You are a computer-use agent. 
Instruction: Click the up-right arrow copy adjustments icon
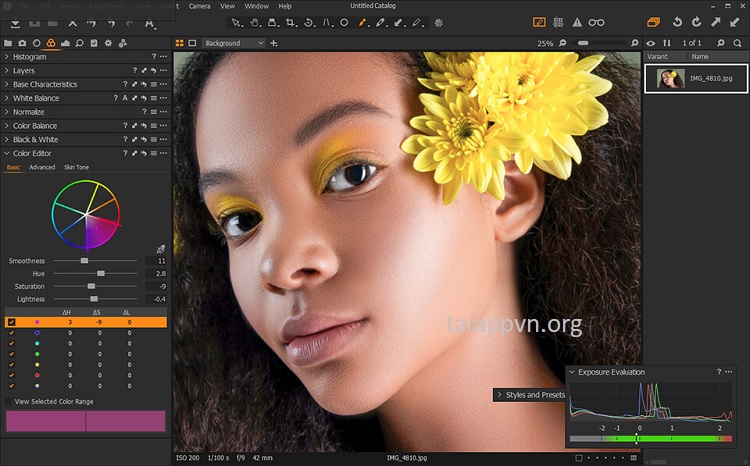716,22
